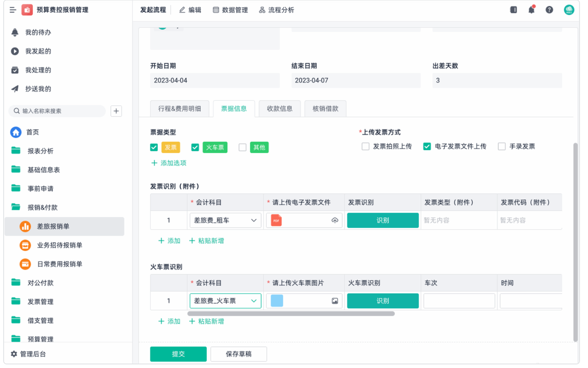The image size is (588, 368).
Task: Click the 流程分析 icon in top bar
Action: point(262,10)
